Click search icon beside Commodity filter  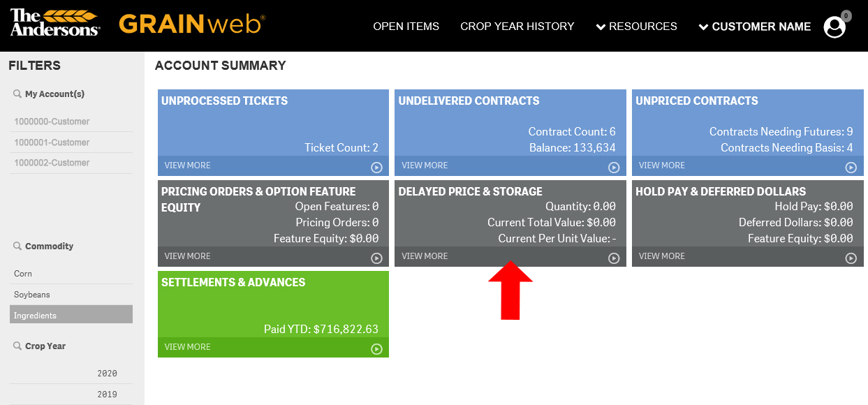pos(17,246)
